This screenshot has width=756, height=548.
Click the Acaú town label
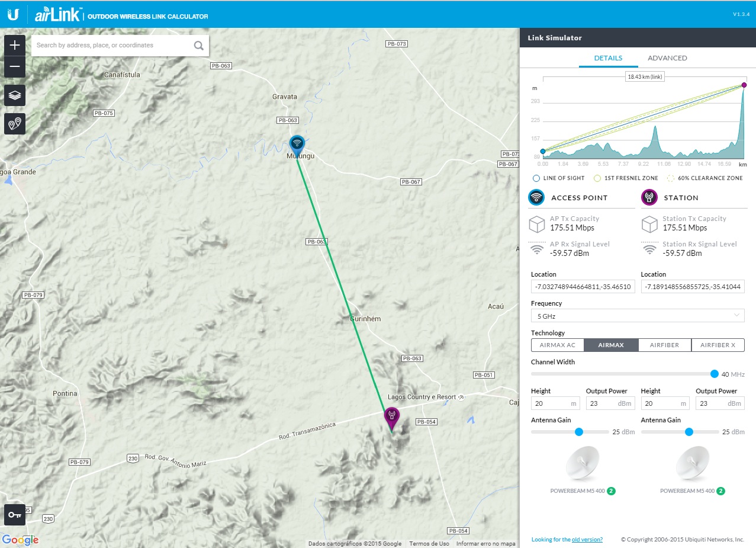(496, 306)
